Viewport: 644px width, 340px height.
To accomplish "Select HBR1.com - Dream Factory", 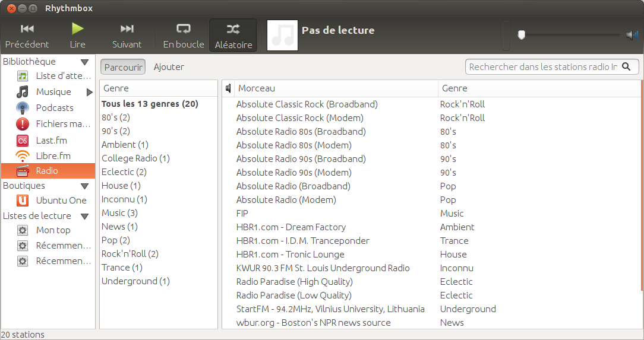I will tap(431, 227).
